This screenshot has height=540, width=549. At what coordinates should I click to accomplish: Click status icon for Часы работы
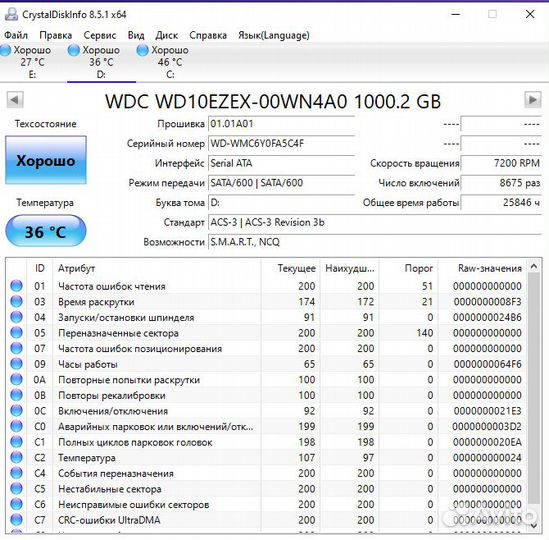[x=16, y=364]
